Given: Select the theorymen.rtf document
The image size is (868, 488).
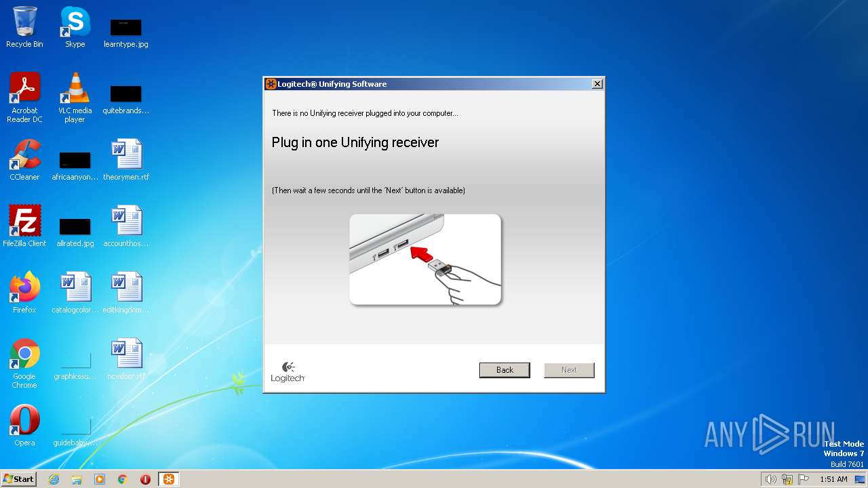Looking at the screenshot, I should tap(126, 160).
